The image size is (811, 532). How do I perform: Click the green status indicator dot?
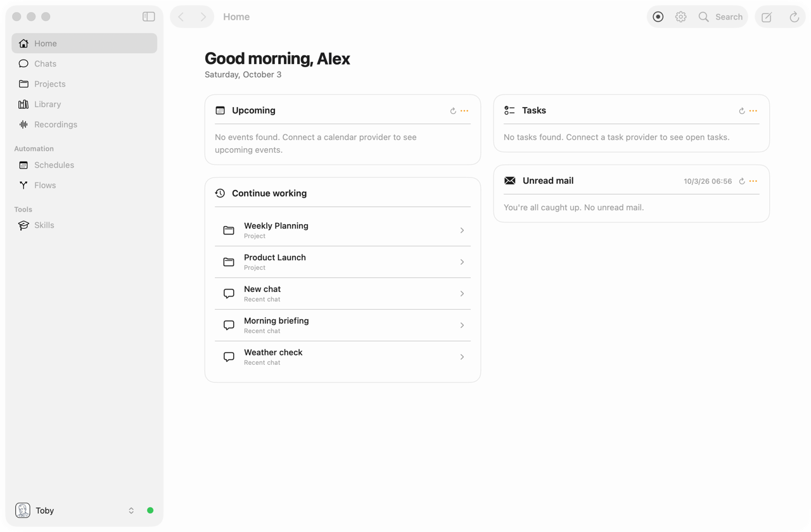coord(150,510)
